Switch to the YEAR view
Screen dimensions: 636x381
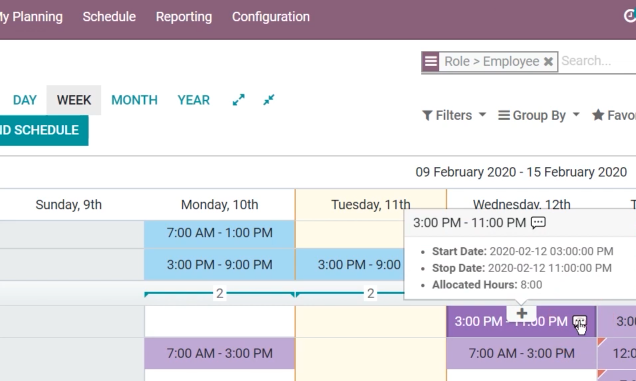click(193, 100)
